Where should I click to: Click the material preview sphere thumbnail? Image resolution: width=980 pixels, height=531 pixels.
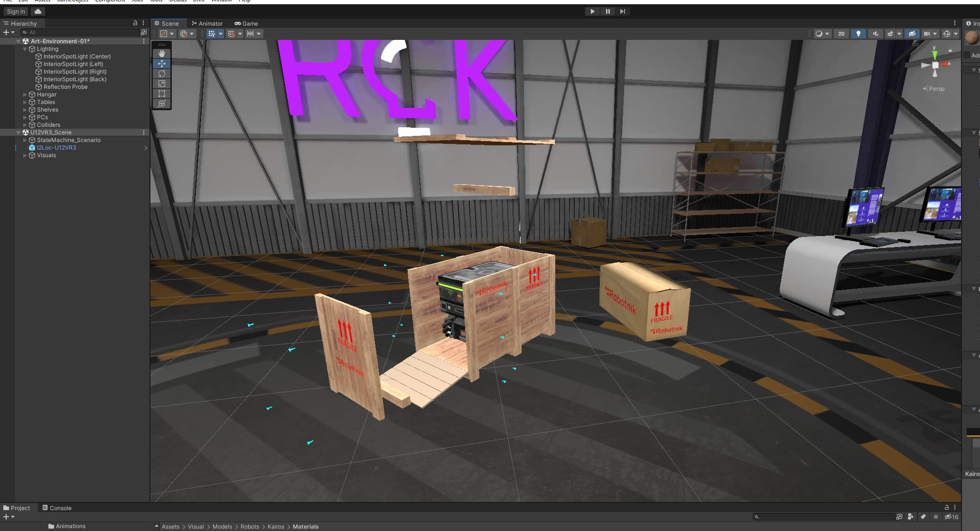tap(971, 38)
